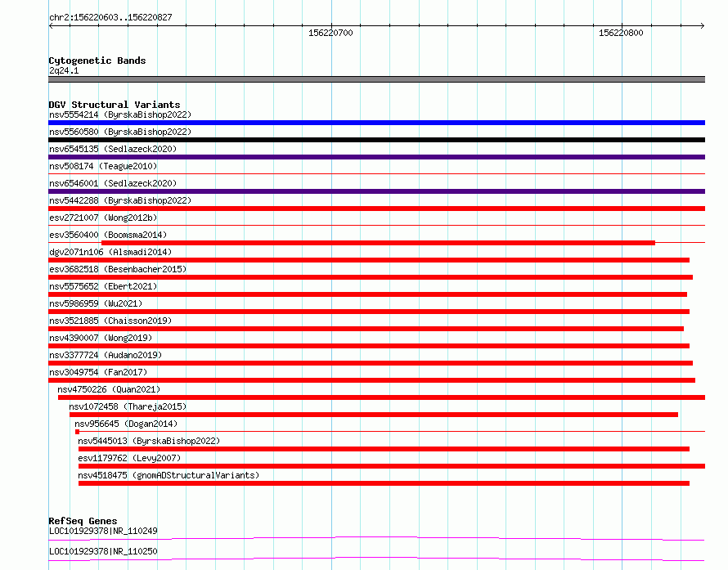728x570 pixels.
Task: Open LOC101929378|NR_110250 gene label
Action: pyautogui.click(x=103, y=551)
